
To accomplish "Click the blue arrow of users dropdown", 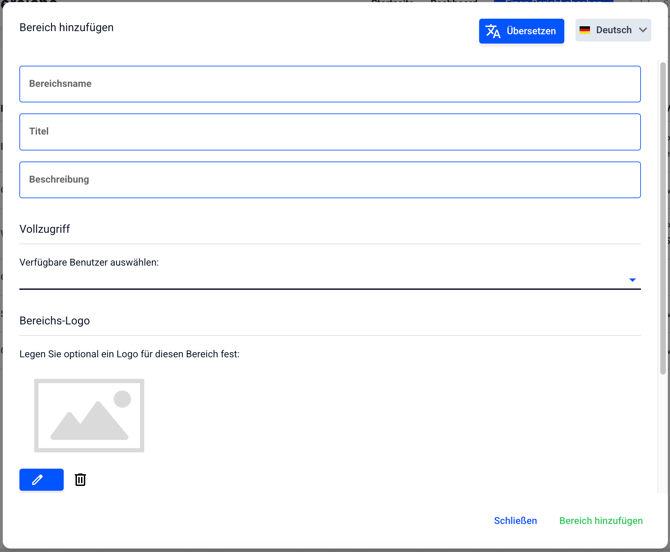I will tap(632, 280).
